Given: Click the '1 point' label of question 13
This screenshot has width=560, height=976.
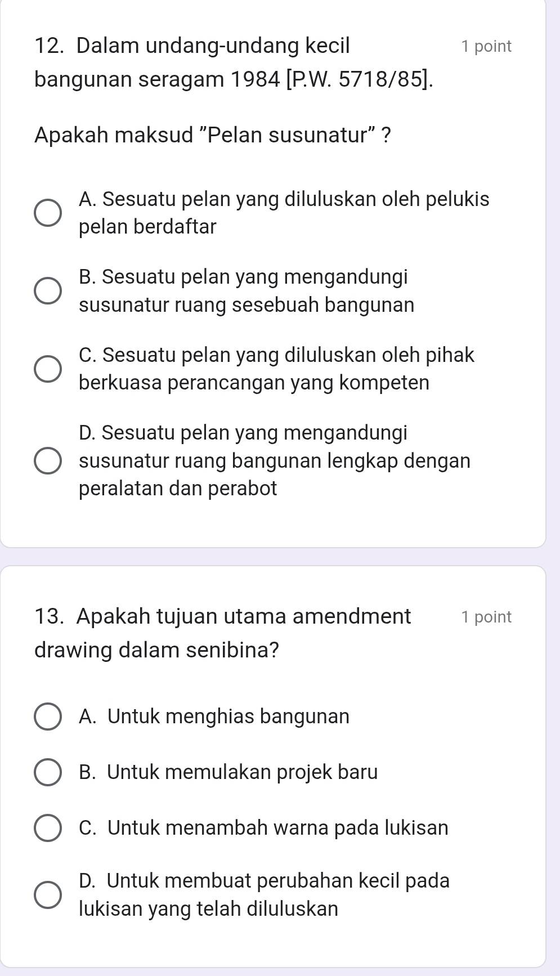Looking at the screenshot, I should click(486, 617).
